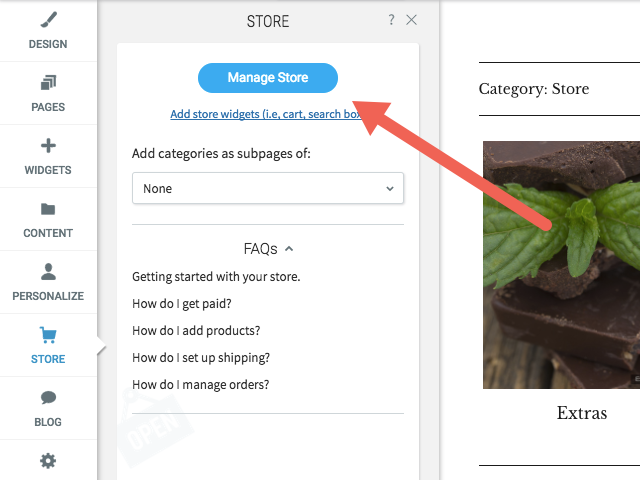Open the Design paintbrush icon
640x480 pixels.
(48, 20)
